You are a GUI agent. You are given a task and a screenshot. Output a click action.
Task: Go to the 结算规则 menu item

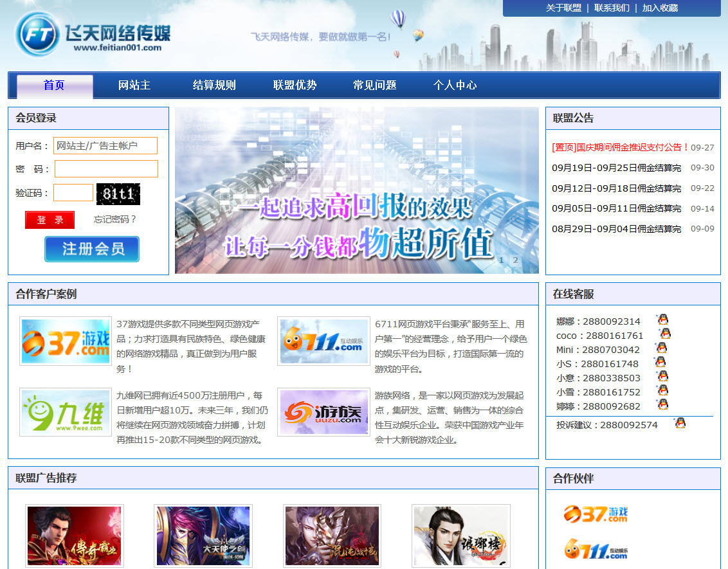pyautogui.click(x=214, y=86)
